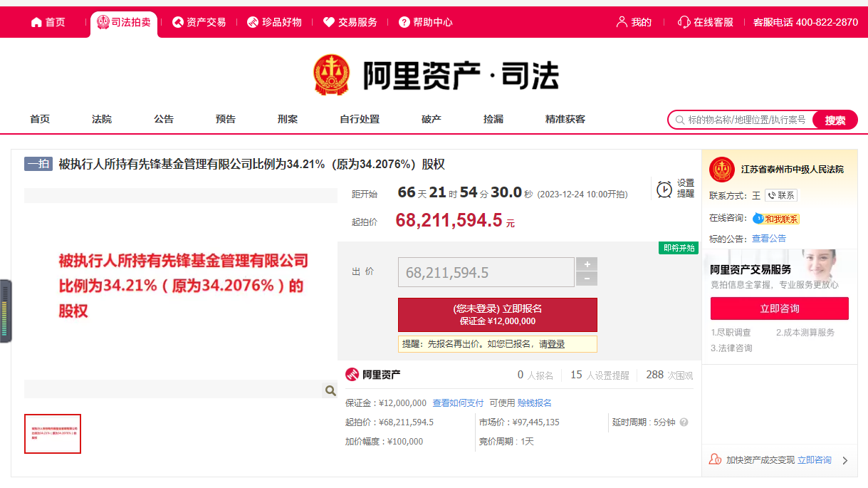The width and height of the screenshot is (868, 488).
Task: Click the magnifier zoom icon on the image
Action: point(330,390)
